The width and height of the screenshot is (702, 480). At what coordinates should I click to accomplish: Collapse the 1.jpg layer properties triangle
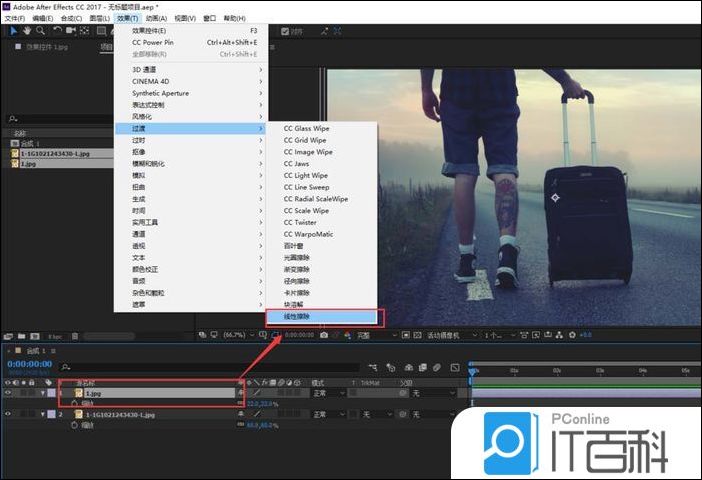coord(42,393)
